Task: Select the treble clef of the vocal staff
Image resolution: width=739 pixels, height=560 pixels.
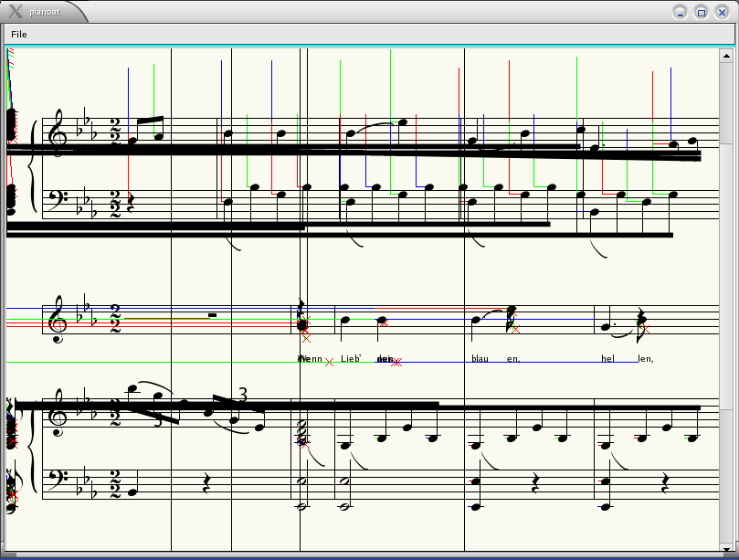Action: tap(58, 320)
